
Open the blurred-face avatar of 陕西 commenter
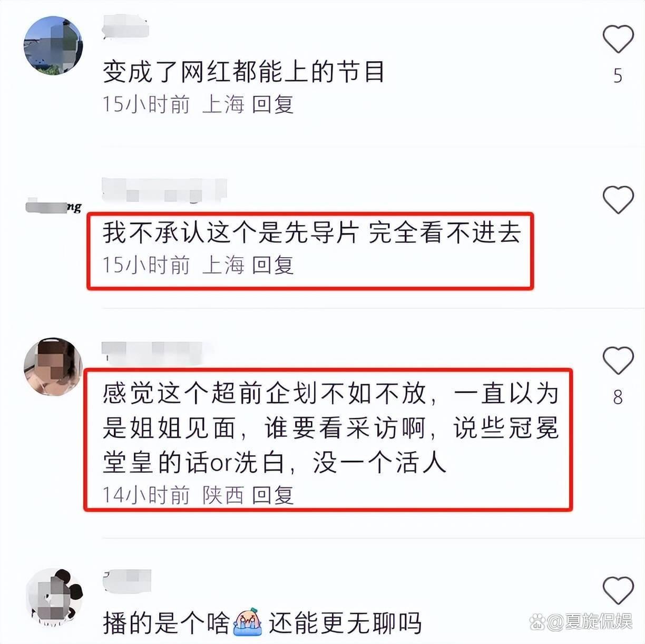(53, 367)
